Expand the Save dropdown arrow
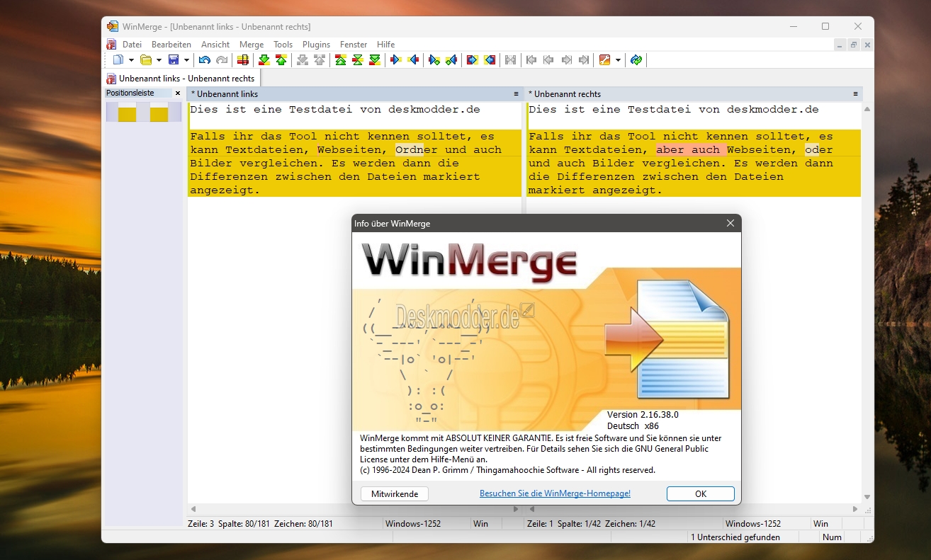This screenshot has width=931, height=560. pos(186,60)
